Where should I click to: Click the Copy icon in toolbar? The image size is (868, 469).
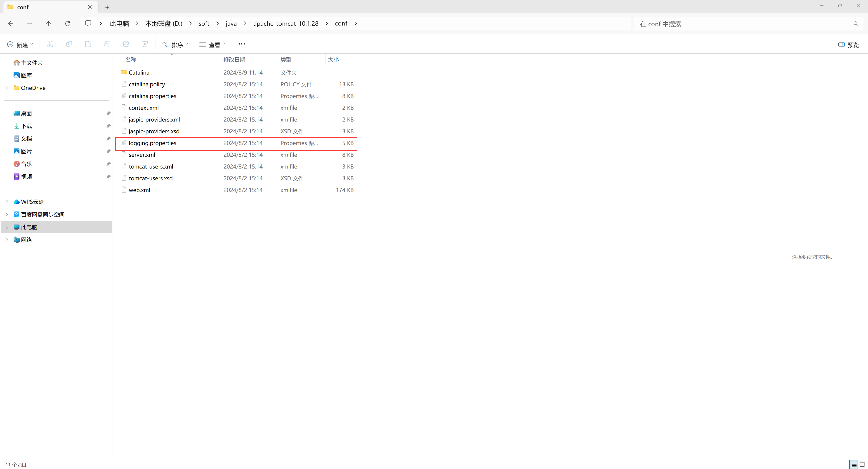click(69, 44)
